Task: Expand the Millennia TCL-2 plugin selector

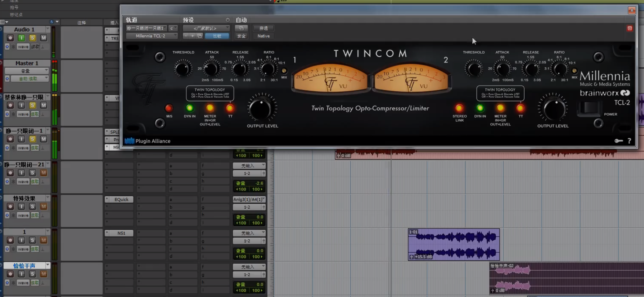Action: [x=151, y=36]
